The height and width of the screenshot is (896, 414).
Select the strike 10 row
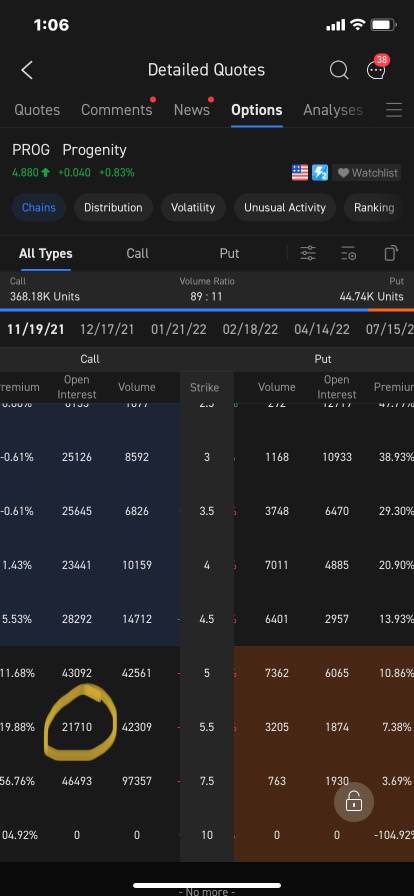click(x=207, y=835)
